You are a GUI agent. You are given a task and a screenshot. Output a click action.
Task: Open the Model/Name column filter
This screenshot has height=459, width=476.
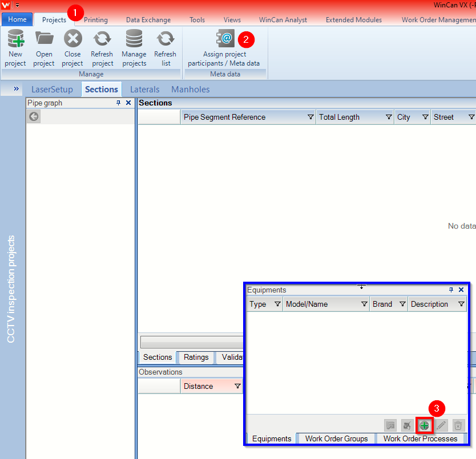pyautogui.click(x=364, y=304)
